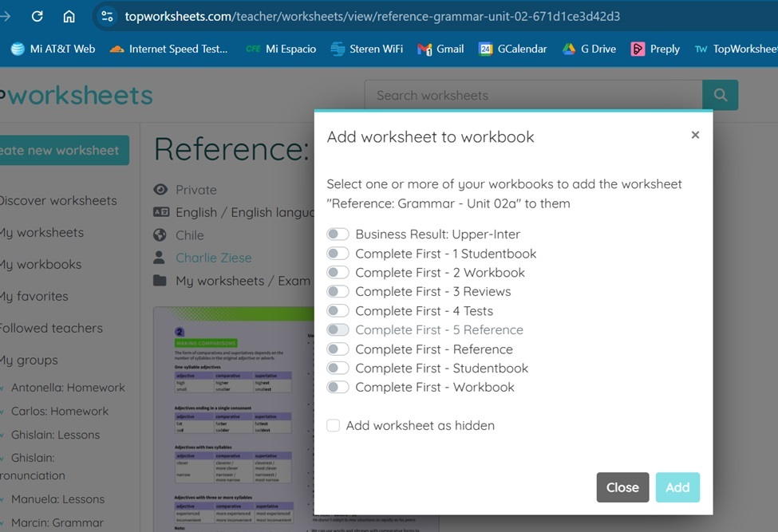Toggle Complete First - 4 Tests workbook
Viewport: 778px width, 532px height.
338,310
